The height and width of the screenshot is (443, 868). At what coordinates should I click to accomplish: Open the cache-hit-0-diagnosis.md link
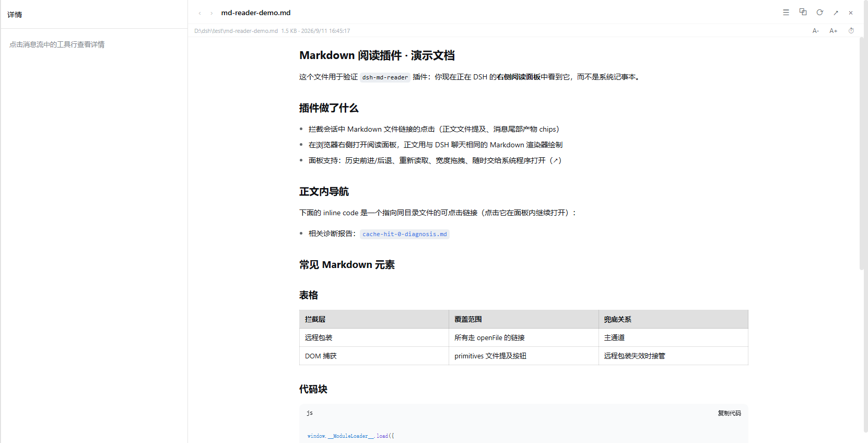[405, 234]
